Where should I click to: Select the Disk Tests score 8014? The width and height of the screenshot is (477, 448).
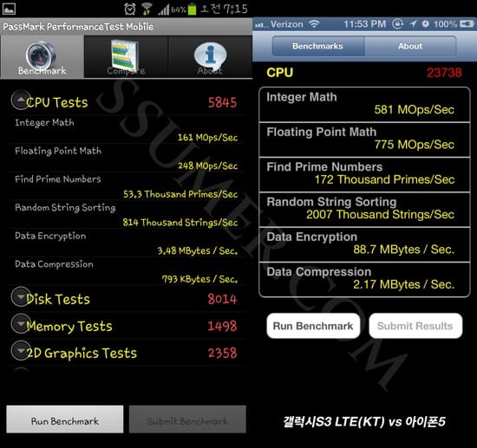[222, 299]
